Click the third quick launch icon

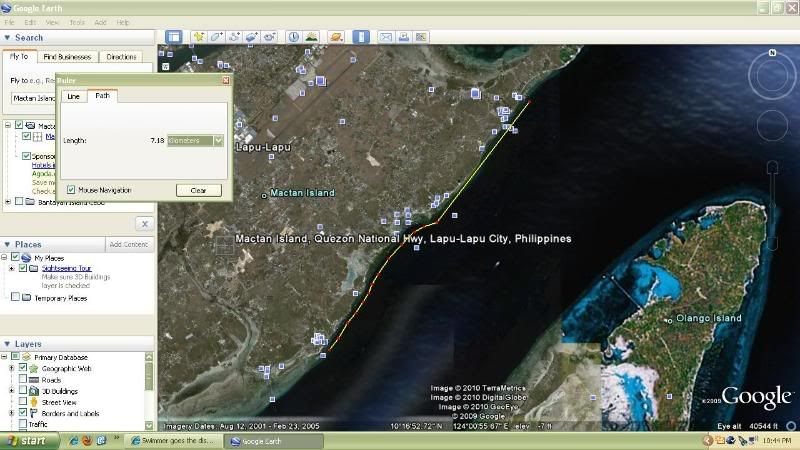pos(101,441)
